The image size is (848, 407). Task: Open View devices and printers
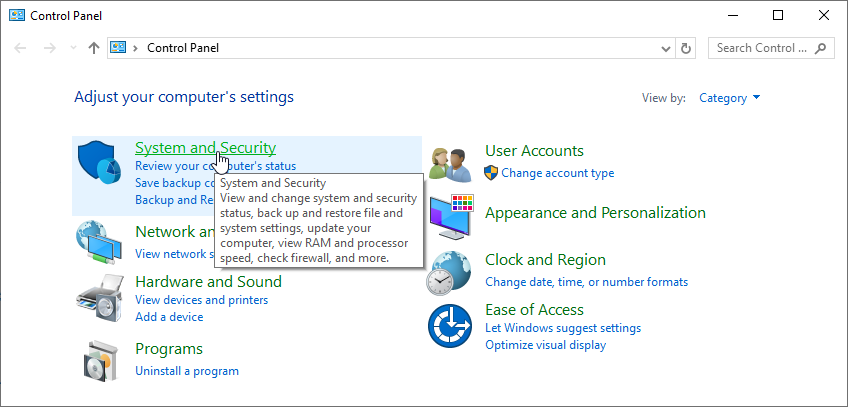(x=201, y=299)
